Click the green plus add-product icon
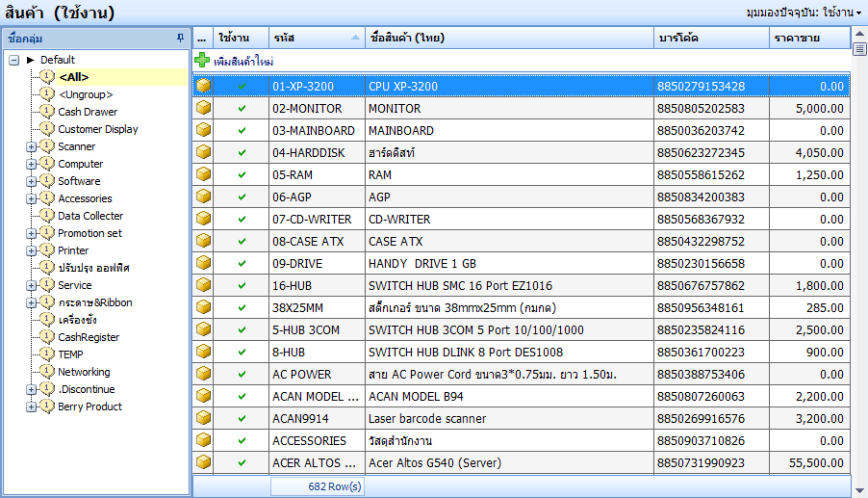The height and width of the screenshot is (498, 868). [202, 61]
